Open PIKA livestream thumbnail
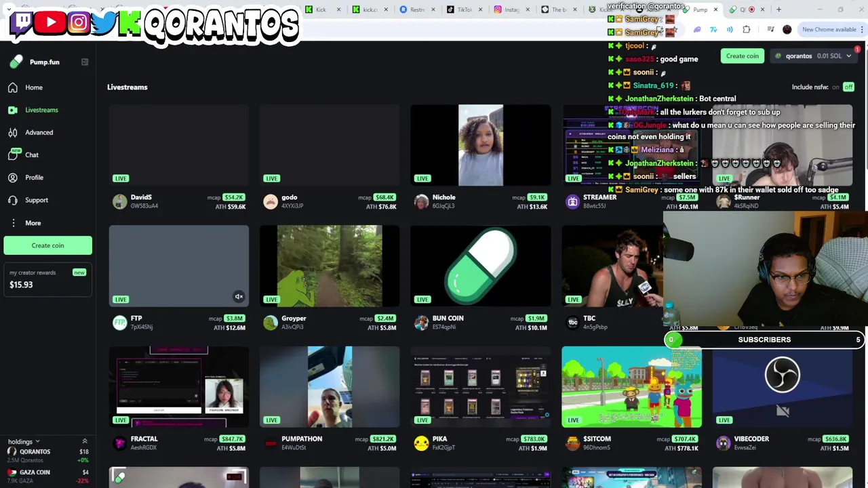Viewport: 868px width, 488px height. (481, 387)
